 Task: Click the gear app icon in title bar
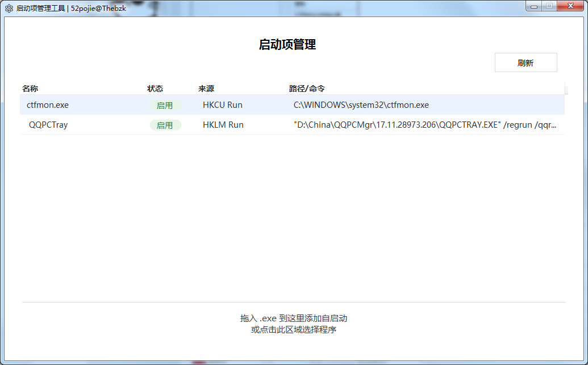pos(9,9)
